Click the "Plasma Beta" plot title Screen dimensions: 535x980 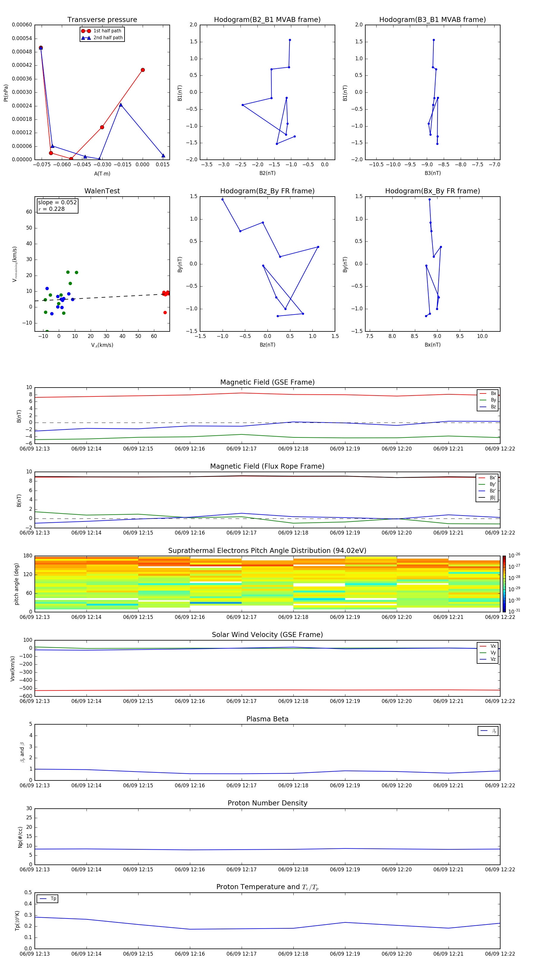267,719
